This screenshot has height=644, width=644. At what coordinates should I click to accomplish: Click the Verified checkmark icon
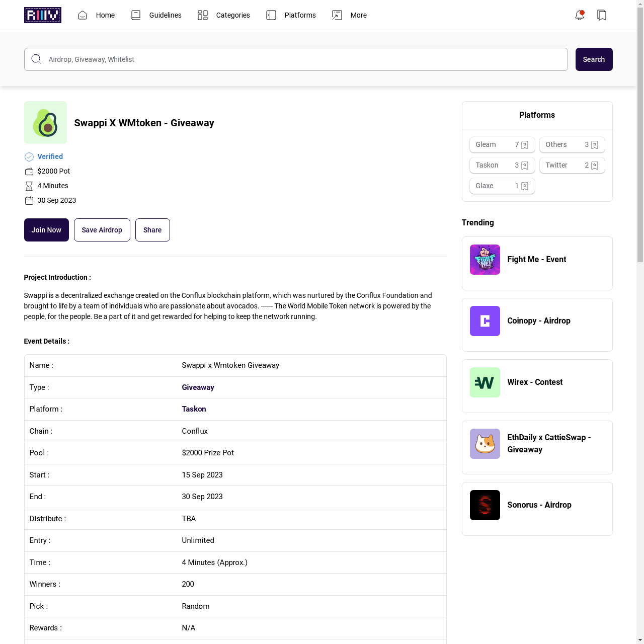tap(29, 157)
